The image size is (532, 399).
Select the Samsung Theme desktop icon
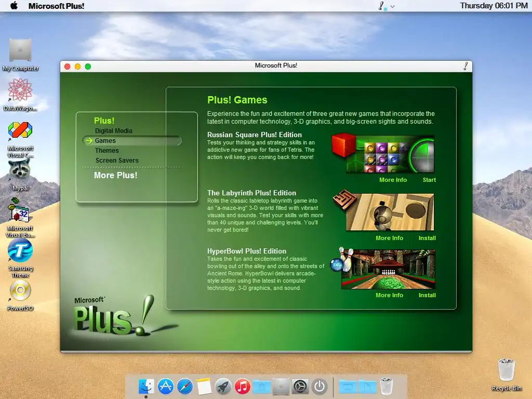tap(20, 258)
